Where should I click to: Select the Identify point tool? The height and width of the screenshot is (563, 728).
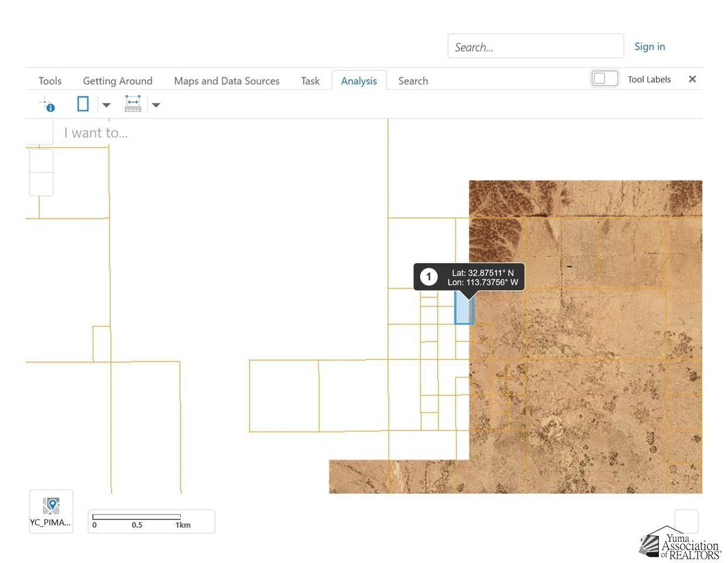47,105
